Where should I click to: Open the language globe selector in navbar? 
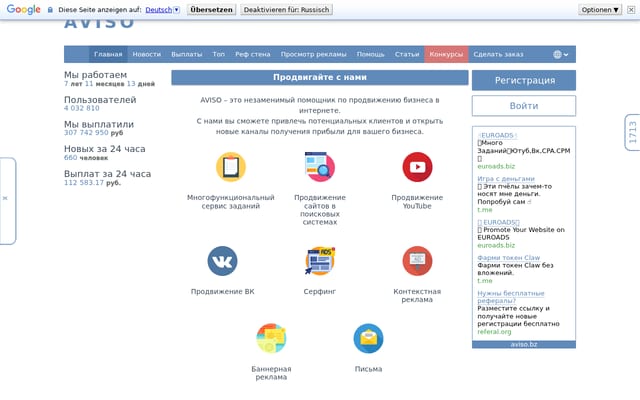(x=560, y=54)
